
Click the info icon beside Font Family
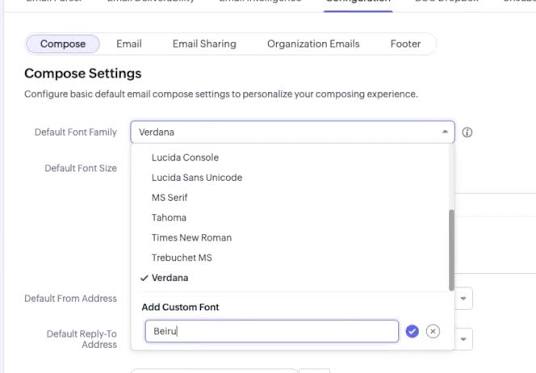(467, 132)
